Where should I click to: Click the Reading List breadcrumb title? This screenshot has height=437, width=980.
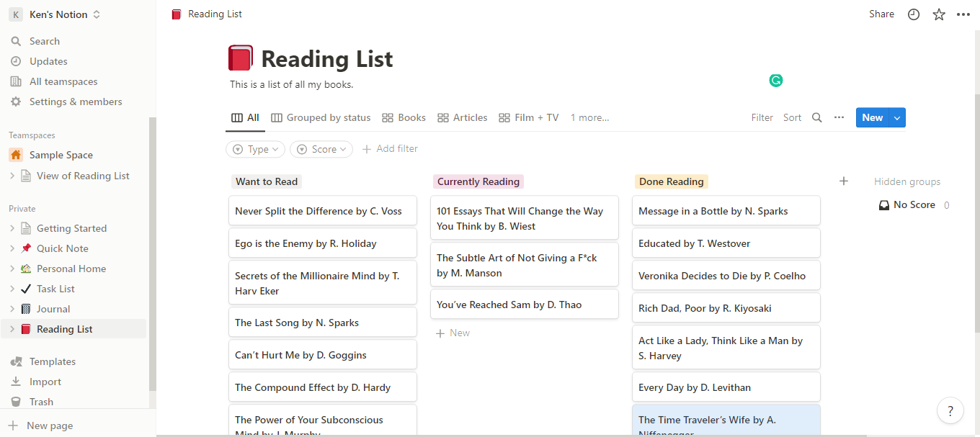click(x=215, y=14)
